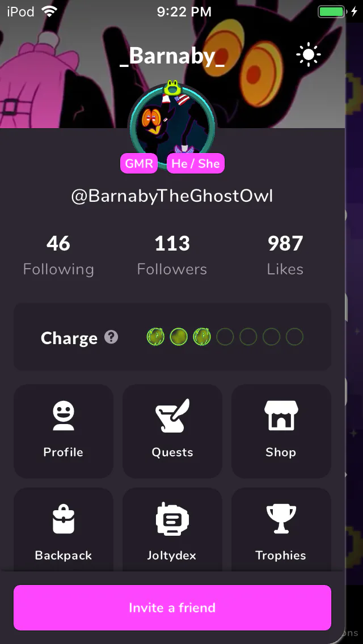This screenshot has width=363, height=644.
Task: Open the Backpack tile
Action: 64,530
